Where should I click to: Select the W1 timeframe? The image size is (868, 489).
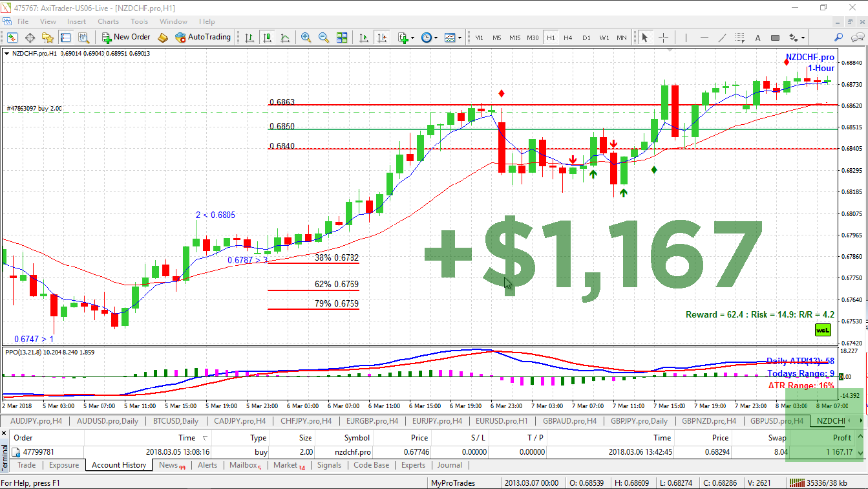click(604, 38)
